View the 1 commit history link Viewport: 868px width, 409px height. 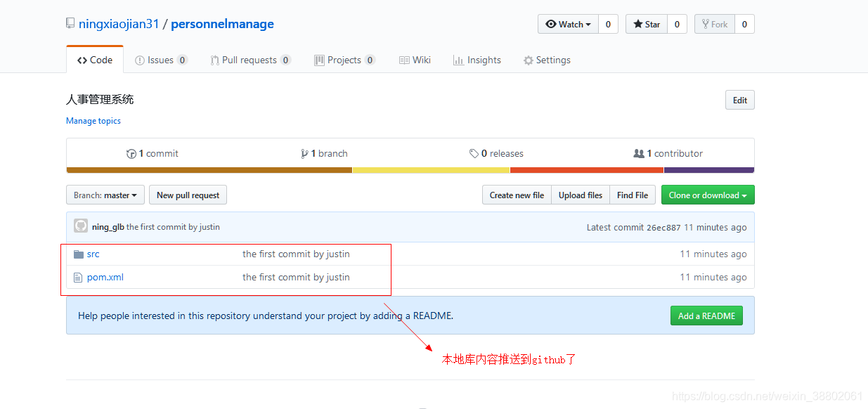153,153
